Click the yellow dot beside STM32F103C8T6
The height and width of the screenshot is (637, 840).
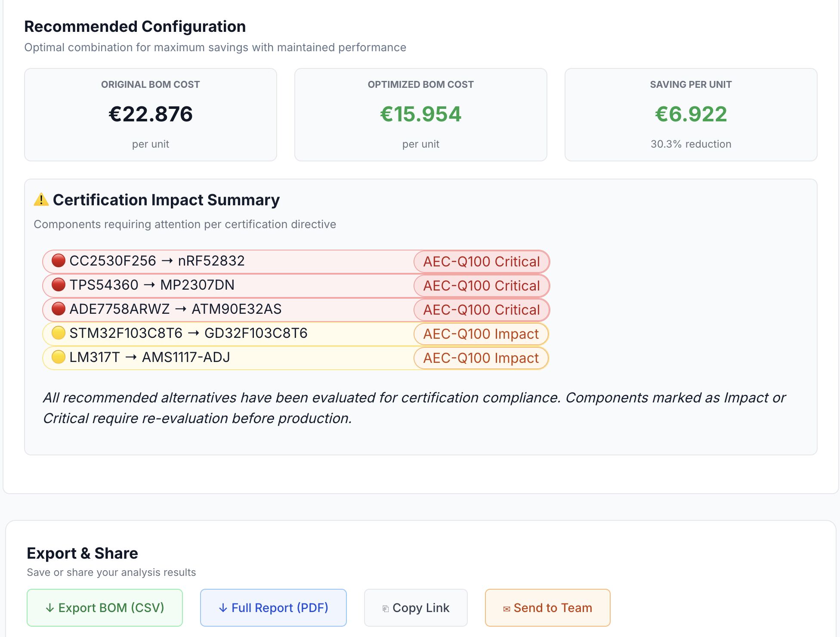pos(58,333)
